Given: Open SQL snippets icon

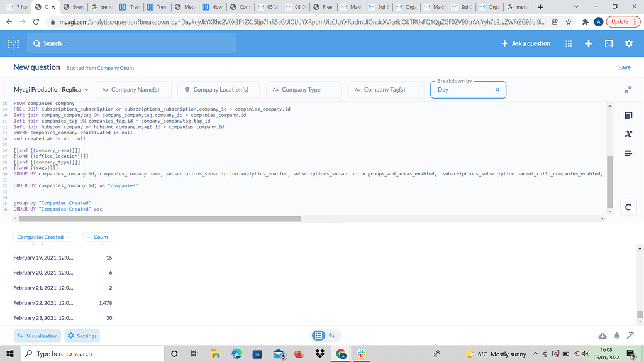Looking at the screenshot, I should point(628,153).
